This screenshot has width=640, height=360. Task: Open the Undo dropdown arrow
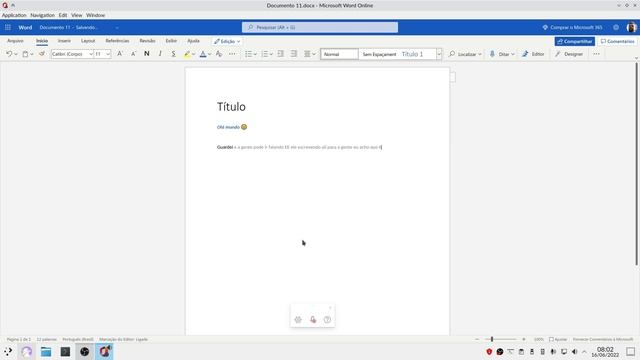click(16, 54)
